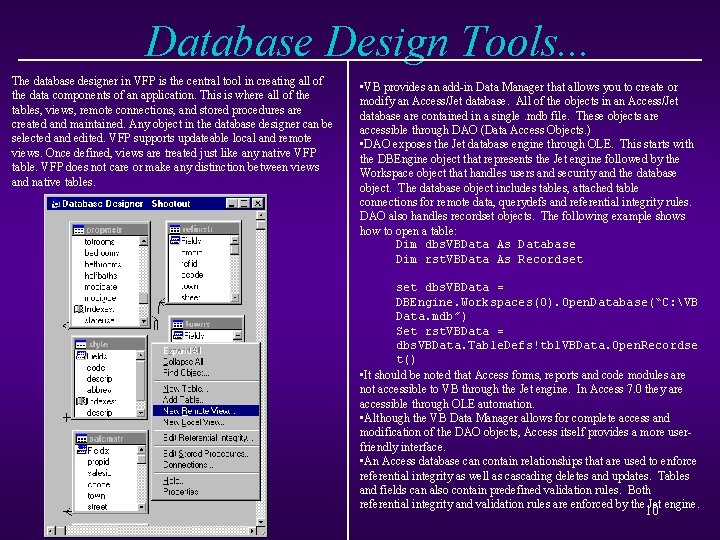720x540 pixels.
Task: Click the propmstr table icon
Action: point(79,230)
